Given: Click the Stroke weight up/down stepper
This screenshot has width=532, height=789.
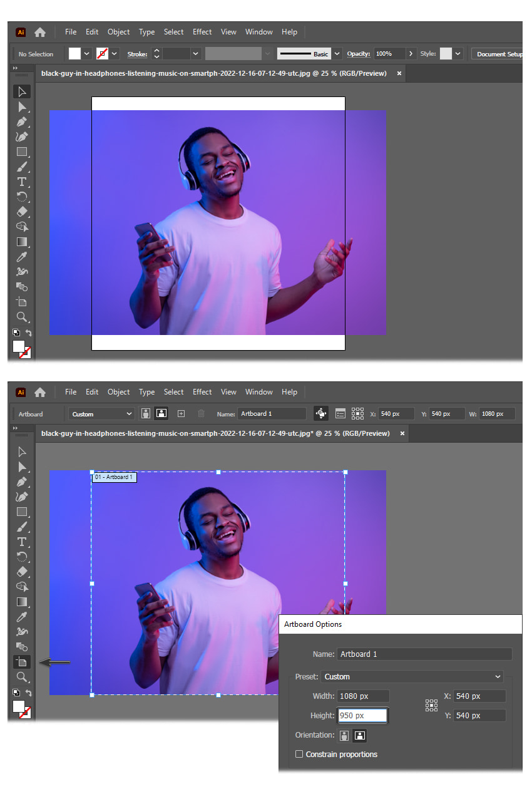Looking at the screenshot, I should 156,54.
